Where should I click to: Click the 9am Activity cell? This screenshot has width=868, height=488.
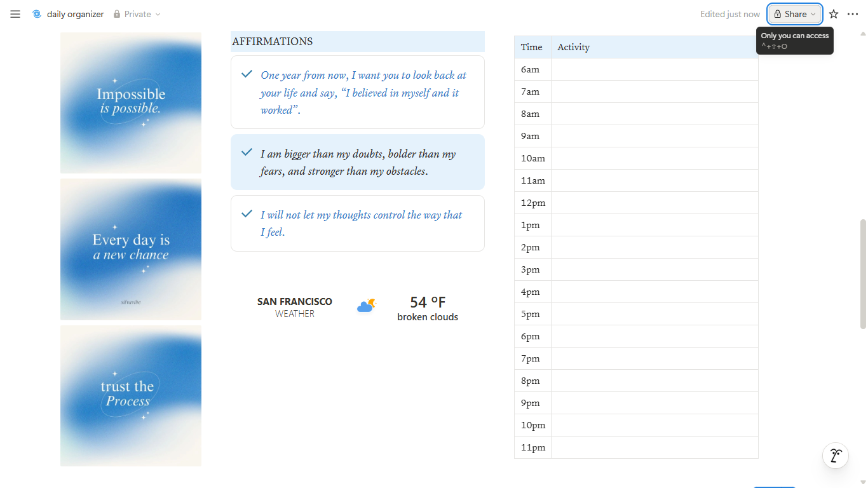coord(654,136)
